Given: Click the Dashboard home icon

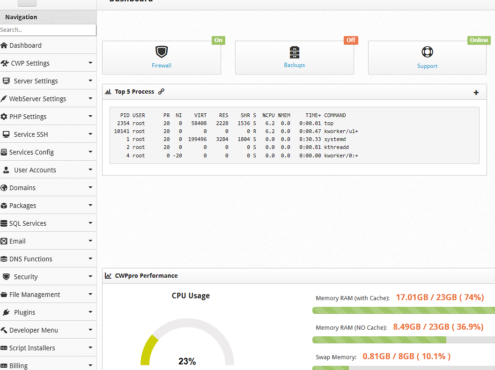Looking at the screenshot, I should point(4,45).
